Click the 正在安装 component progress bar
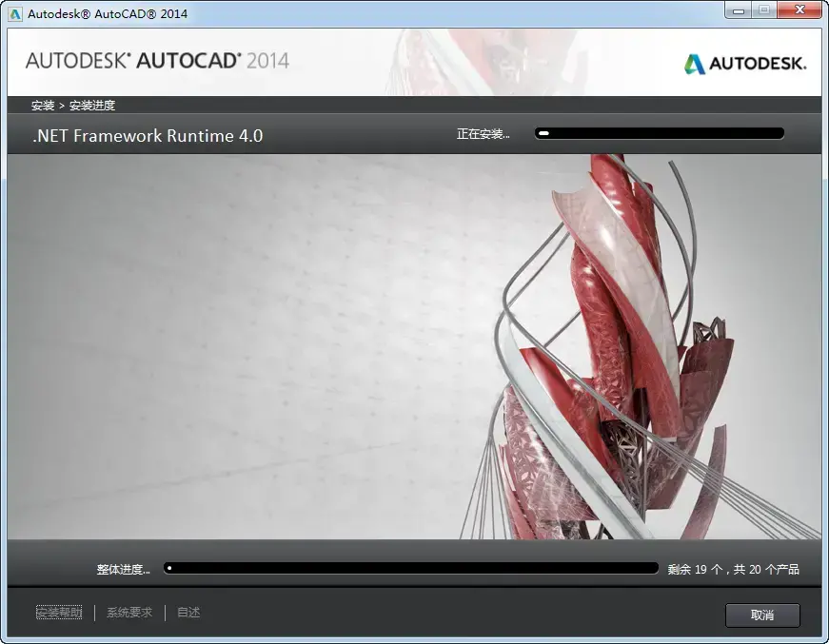829x644 pixels. point(660,133)
